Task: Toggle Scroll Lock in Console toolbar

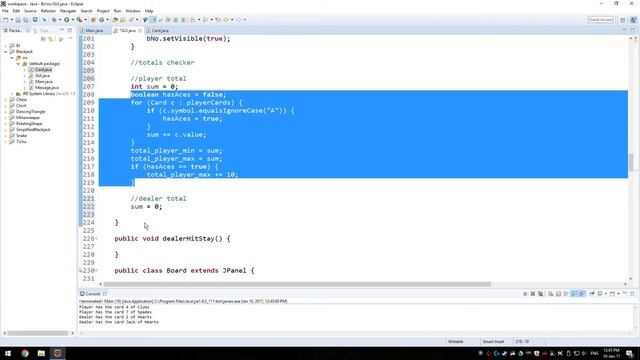Action: [558, 293]
